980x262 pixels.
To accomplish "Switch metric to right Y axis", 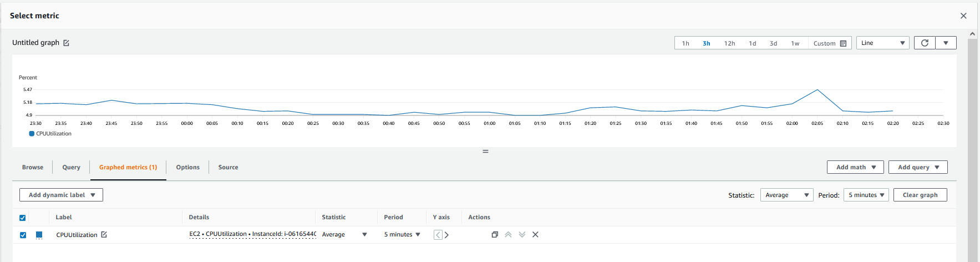I will (x=447, y=235).
